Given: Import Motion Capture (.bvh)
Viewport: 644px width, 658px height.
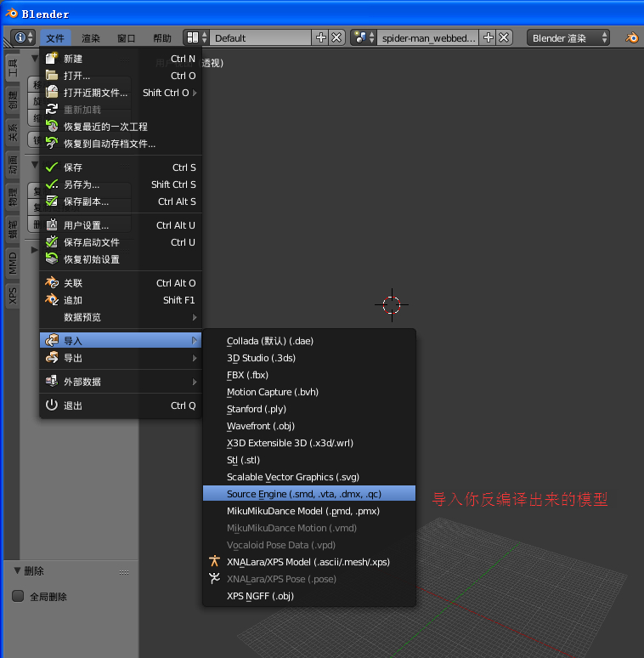Looking at the screenshot, I should tap(309, 392).
